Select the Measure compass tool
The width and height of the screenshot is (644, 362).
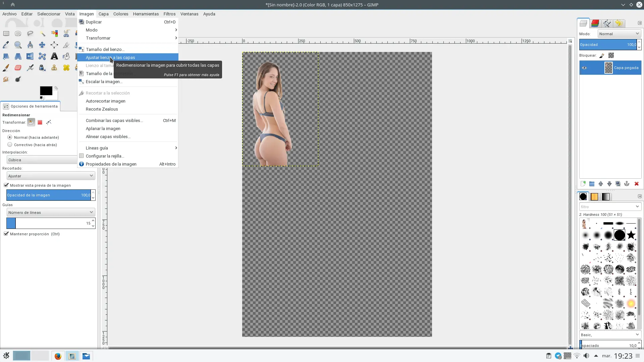coord(30,45)
